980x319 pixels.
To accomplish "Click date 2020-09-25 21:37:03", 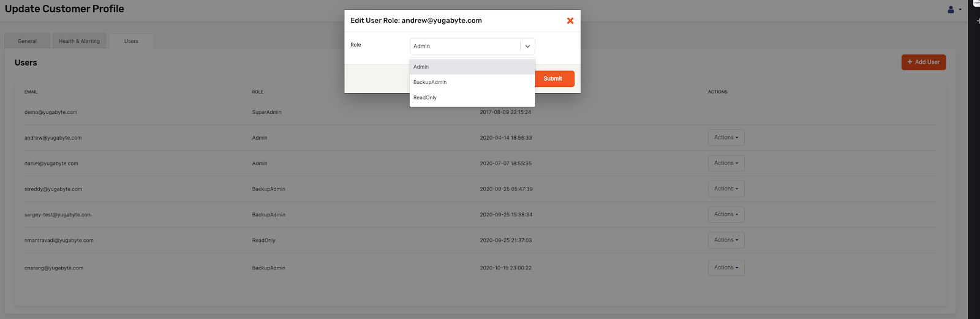I will 506,241.
